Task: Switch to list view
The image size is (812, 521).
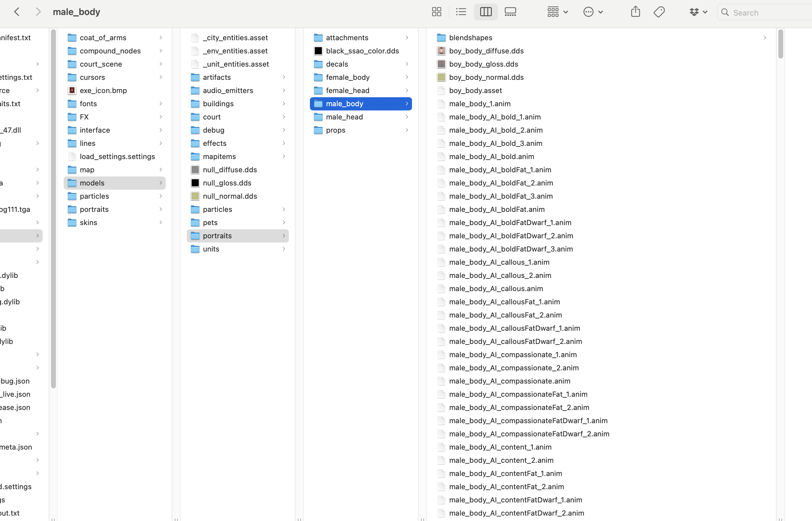Action: pyautogui.click(x=461, y=12)
